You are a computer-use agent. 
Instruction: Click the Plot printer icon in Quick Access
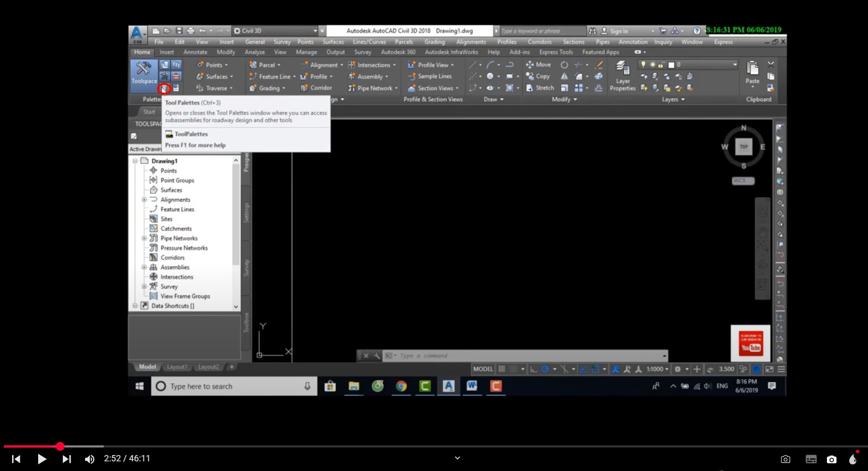(x=191, y=31)
